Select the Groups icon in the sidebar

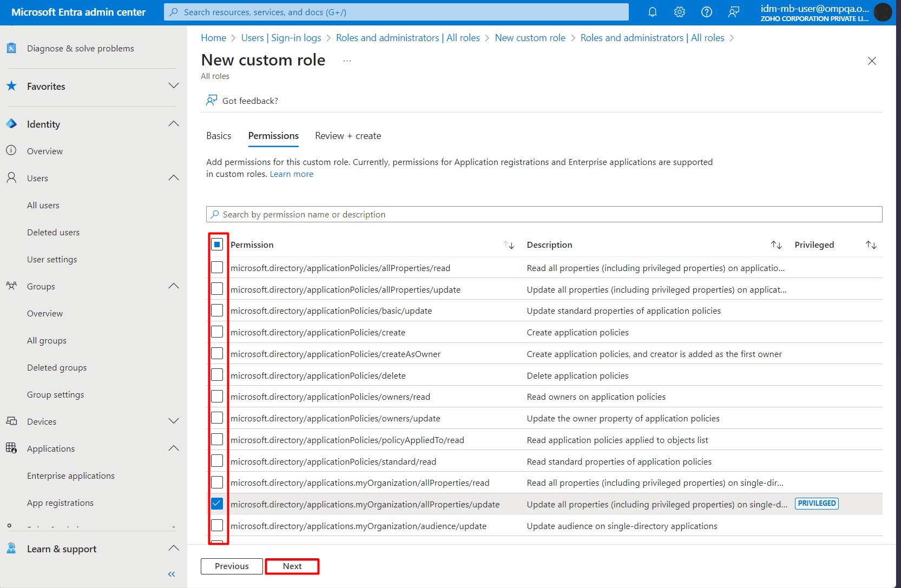11,286
